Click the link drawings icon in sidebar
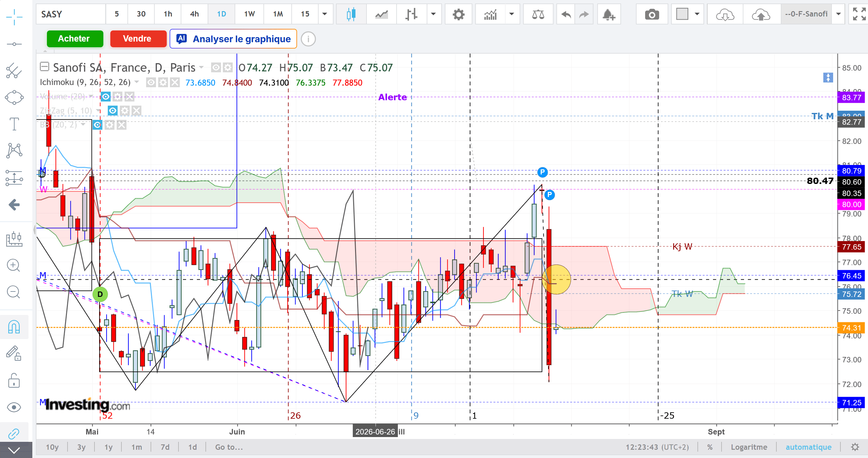868x458 pixels. pos(14,434)
